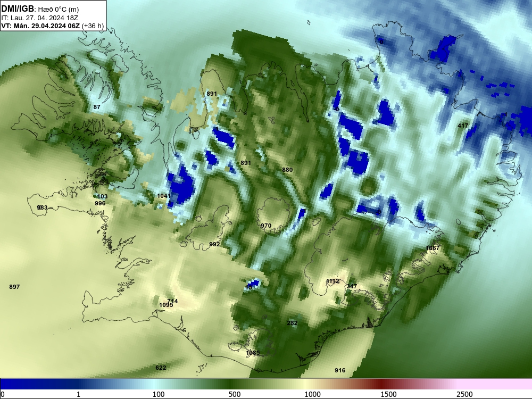Image resolution: width=532 pixels, height=399 pixels.
Task: Click the map value 983
Action: (x=42, y=207)
